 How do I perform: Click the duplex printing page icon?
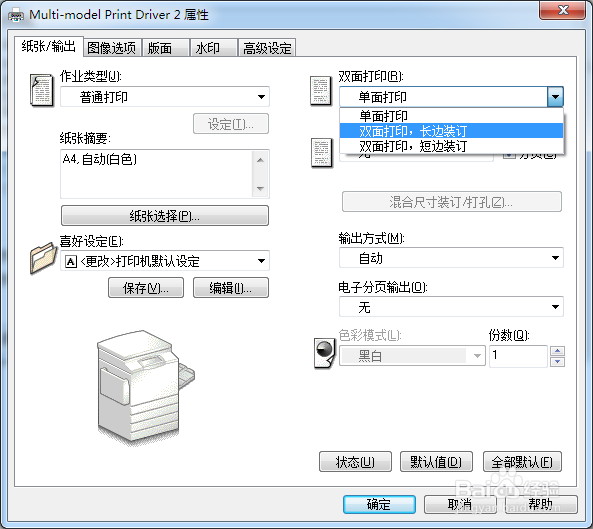[x=321, y=91]
